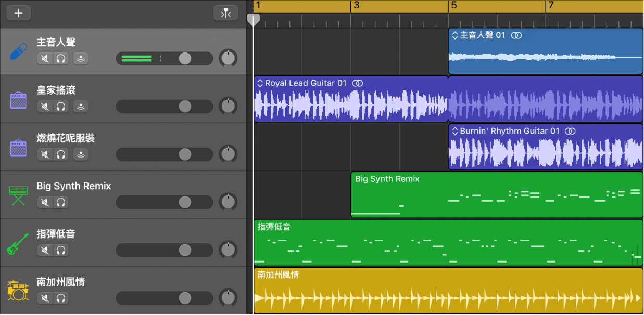Select the Big Synth Remix track header name

click(73, 186)
